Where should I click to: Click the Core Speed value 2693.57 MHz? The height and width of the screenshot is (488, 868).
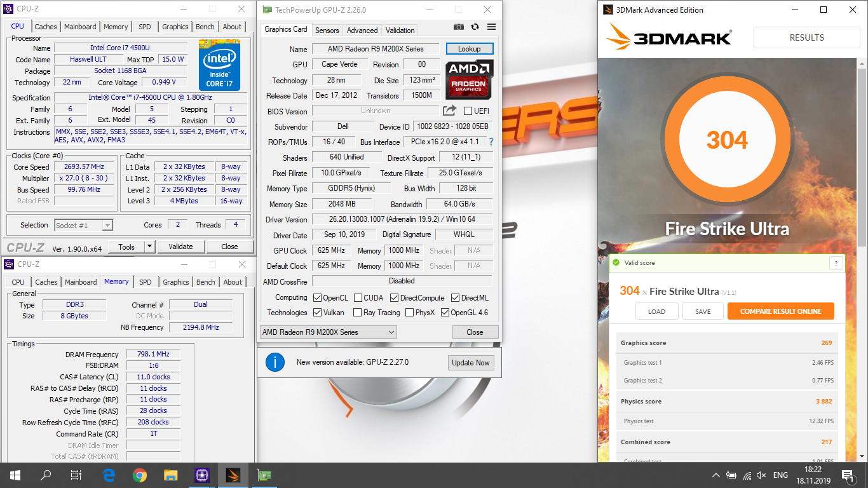click(x=85, y=167)
